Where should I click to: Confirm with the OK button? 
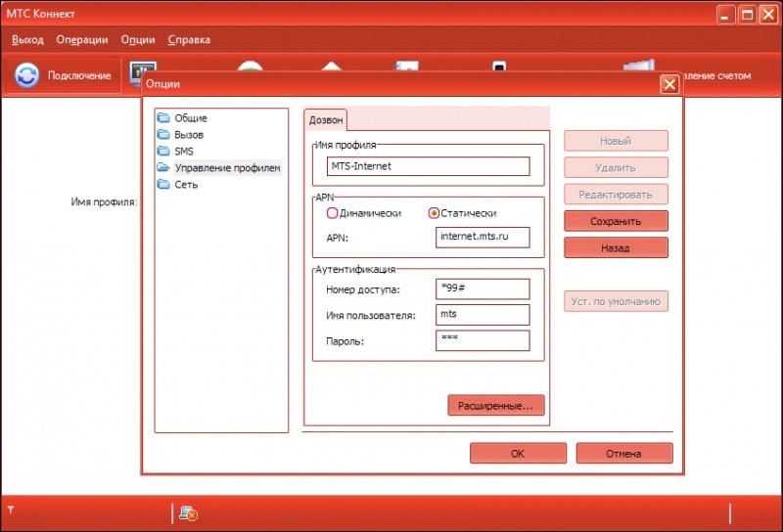pos(518,453)
